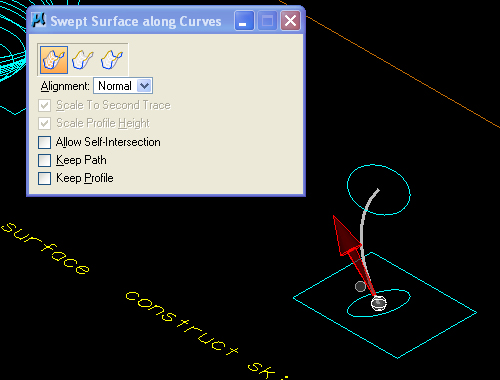Click the MicroStation icon in dialog title bar
This screenshot has width=500, height=380.
(x=39, y=20)
